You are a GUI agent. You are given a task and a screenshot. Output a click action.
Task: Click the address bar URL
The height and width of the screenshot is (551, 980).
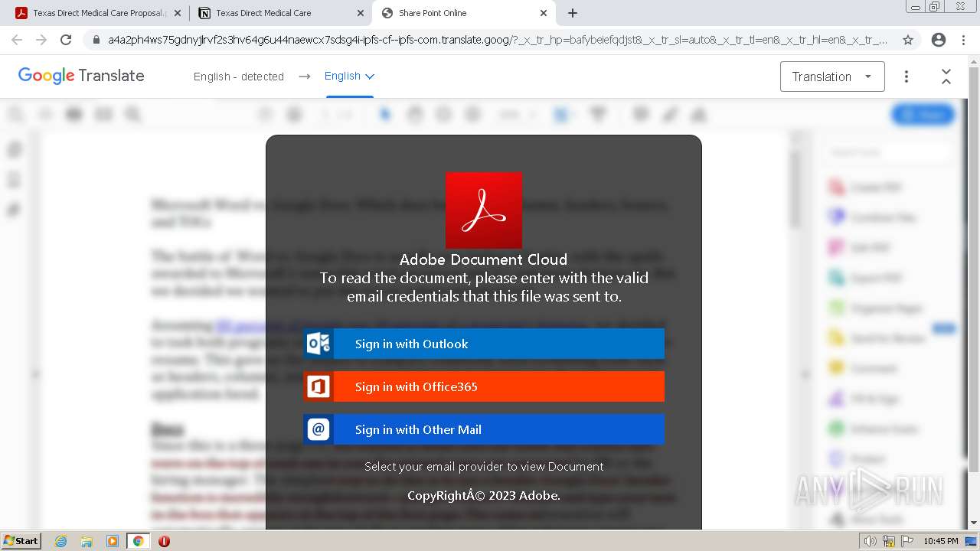tap(498, 40)
